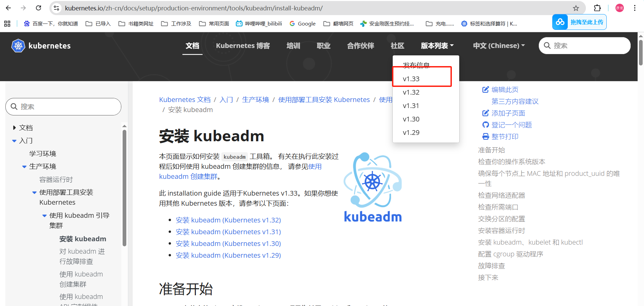Open the 中文 (Chinese) language dropdown
Image resolution: width=644 pixels, height=306 pixels.
pos(499,46)
